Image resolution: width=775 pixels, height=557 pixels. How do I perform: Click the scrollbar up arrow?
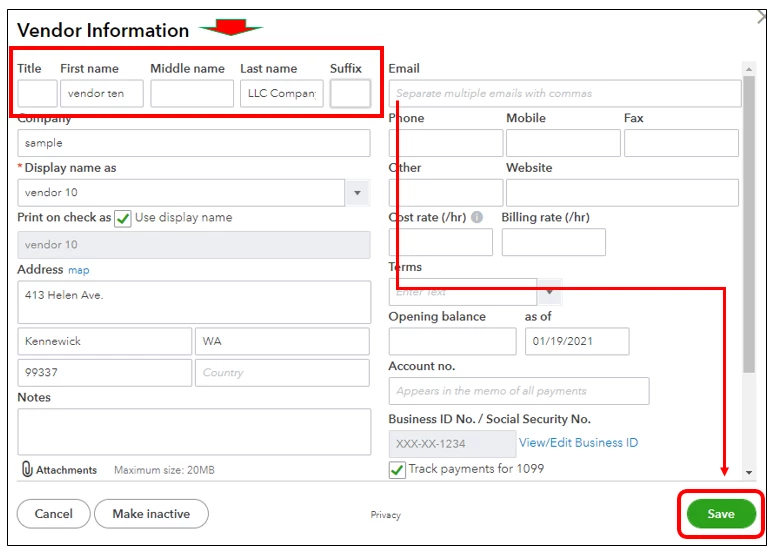[749, 69]
